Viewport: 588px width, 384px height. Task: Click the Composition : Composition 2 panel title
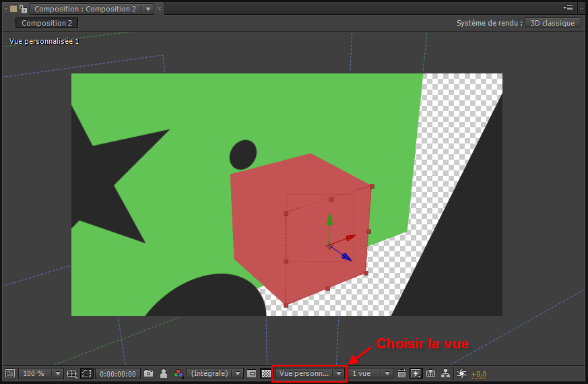point(86,9)
